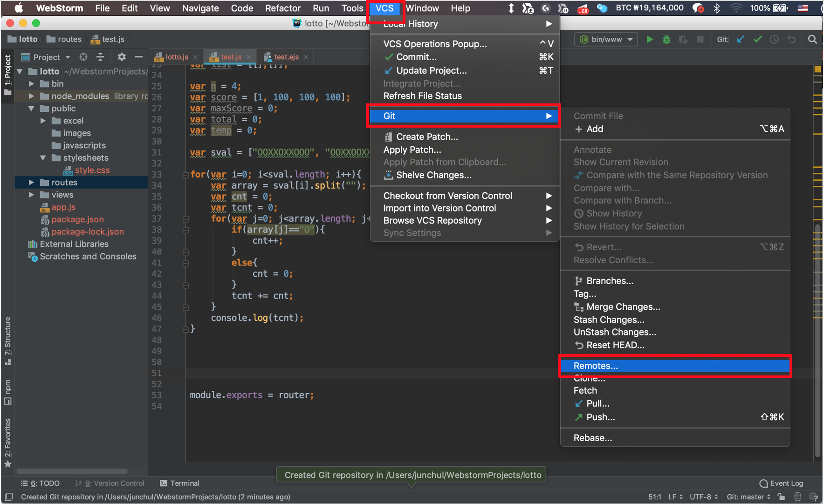The image size is (824, 504).
Task: Open the Version Control tool window
Action: 110,483
